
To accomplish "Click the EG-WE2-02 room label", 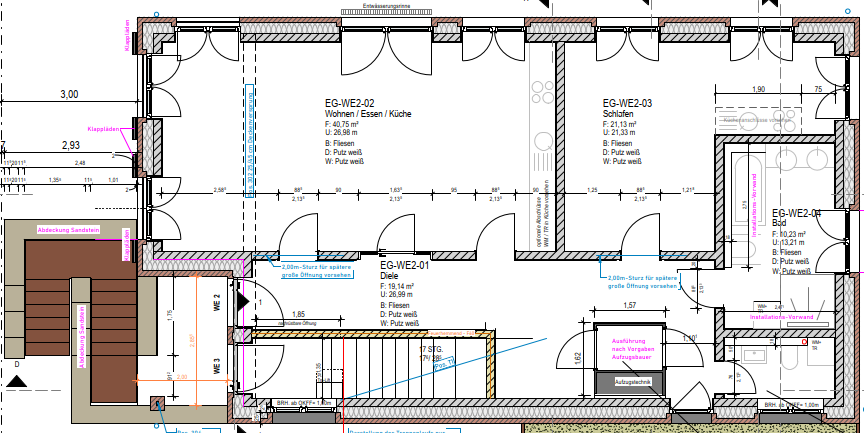I will (x=349, y=103).
